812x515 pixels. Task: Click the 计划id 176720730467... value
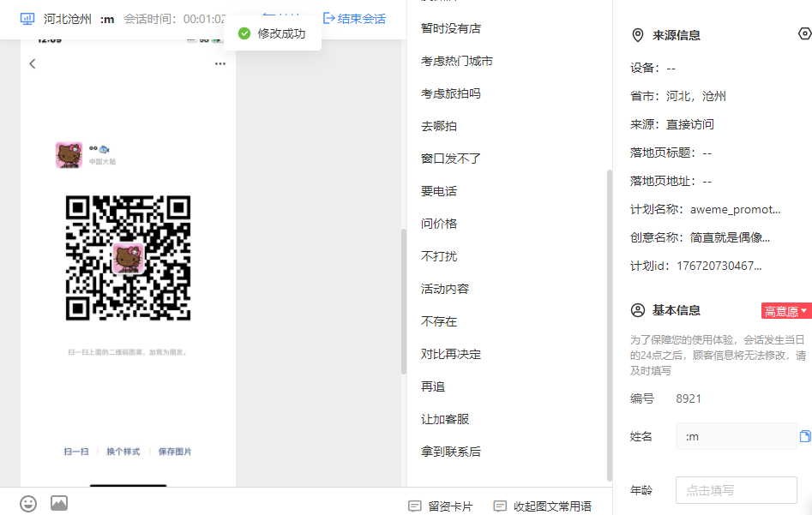point(719,266)
